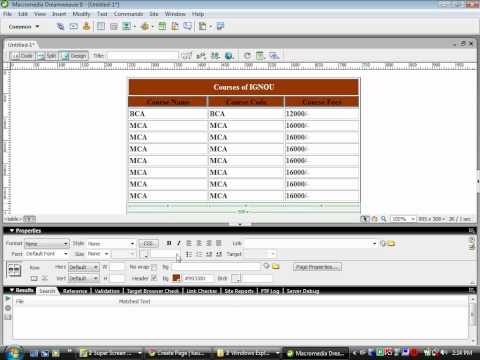
Task: Toggle the No wrap checkbox
Action: coord(154,267)
